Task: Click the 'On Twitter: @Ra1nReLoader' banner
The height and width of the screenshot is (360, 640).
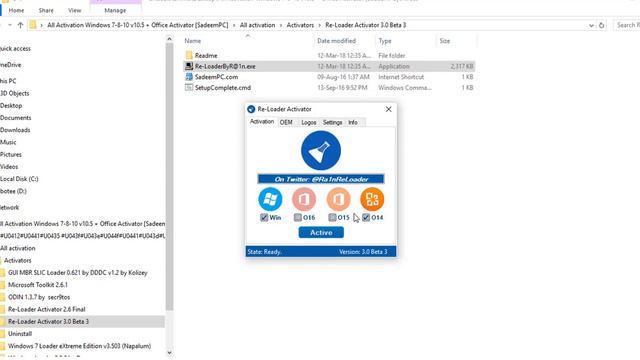Action: (x=321, y=179)
